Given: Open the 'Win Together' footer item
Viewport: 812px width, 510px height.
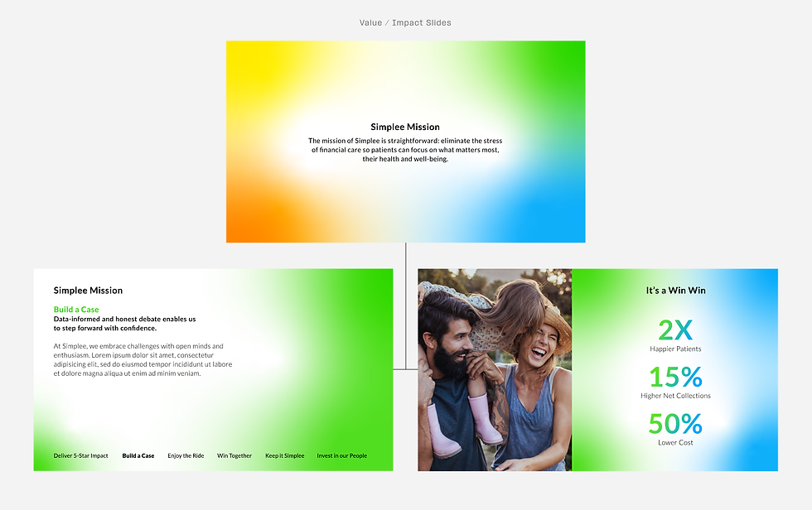Looking at the screenshot, I should [234, 455].
